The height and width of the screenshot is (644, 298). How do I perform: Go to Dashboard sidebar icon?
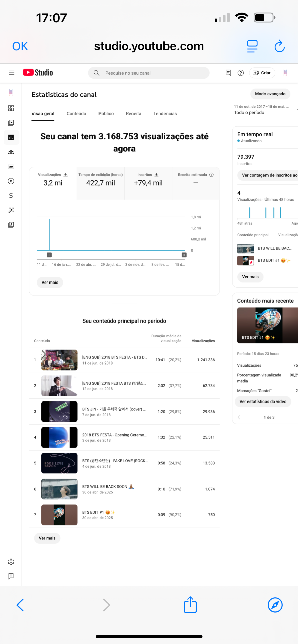point(11,108)
